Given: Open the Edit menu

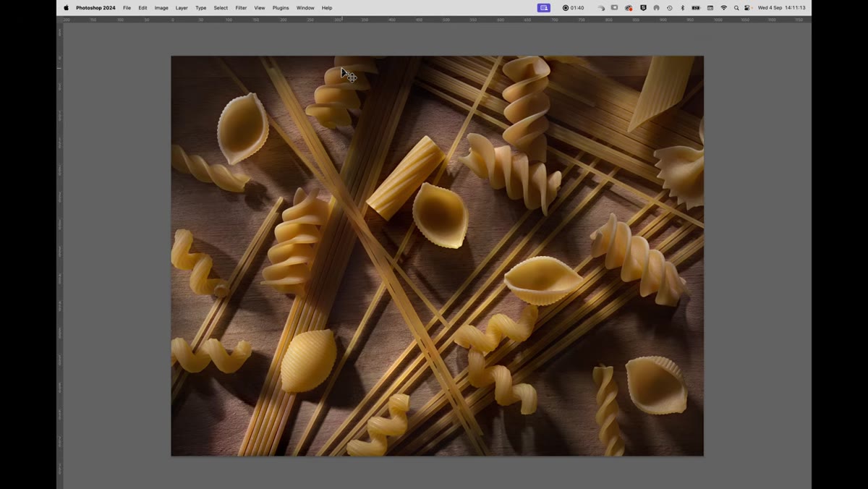Looking at the screenshot, I should 142,8.
